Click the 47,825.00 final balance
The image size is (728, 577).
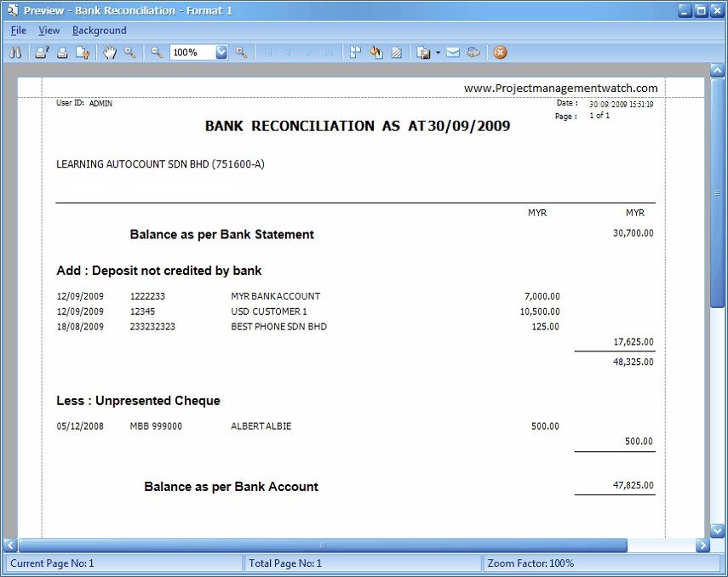pos(633,486)
